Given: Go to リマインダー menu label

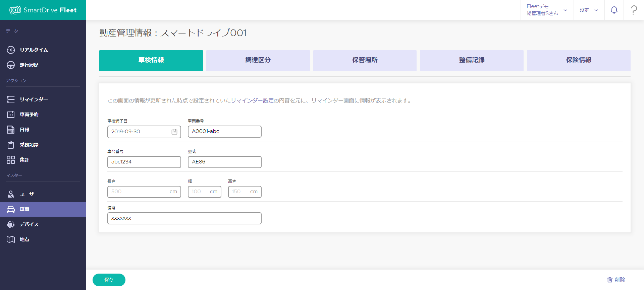Looking at the screenshot, I should tap(34, 99).
